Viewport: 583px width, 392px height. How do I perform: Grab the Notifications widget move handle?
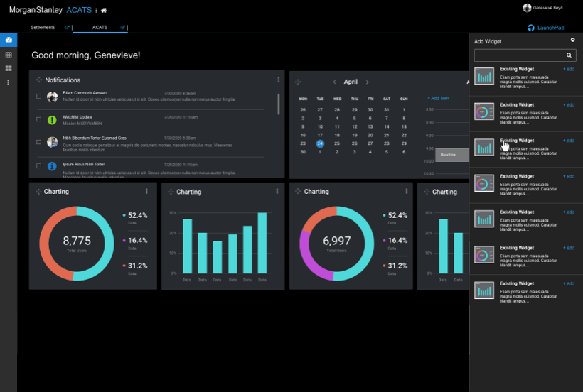pos(39,80)
